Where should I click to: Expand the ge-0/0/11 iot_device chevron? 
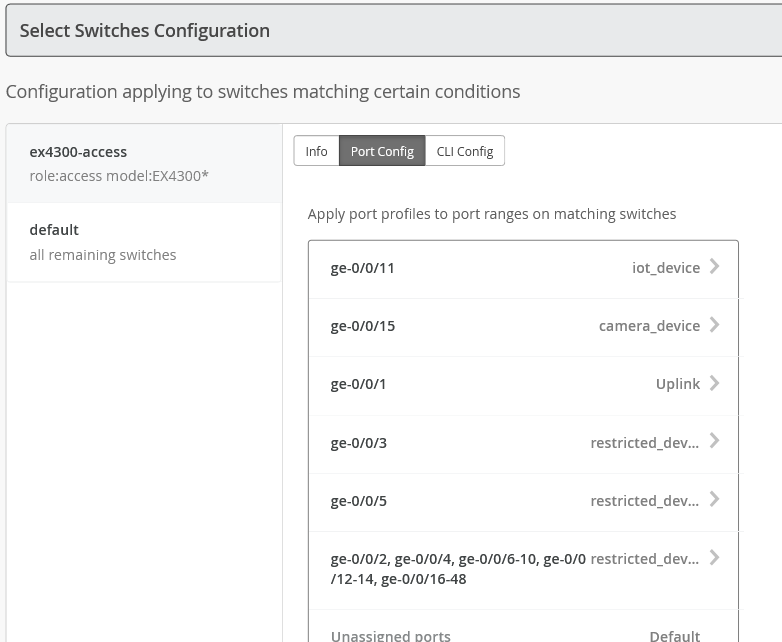[714, 267]
